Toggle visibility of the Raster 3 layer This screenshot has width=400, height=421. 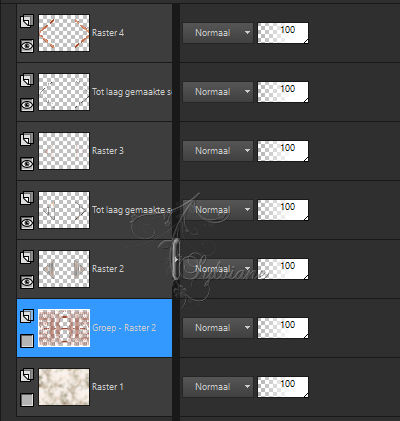[x=27, y=164]
